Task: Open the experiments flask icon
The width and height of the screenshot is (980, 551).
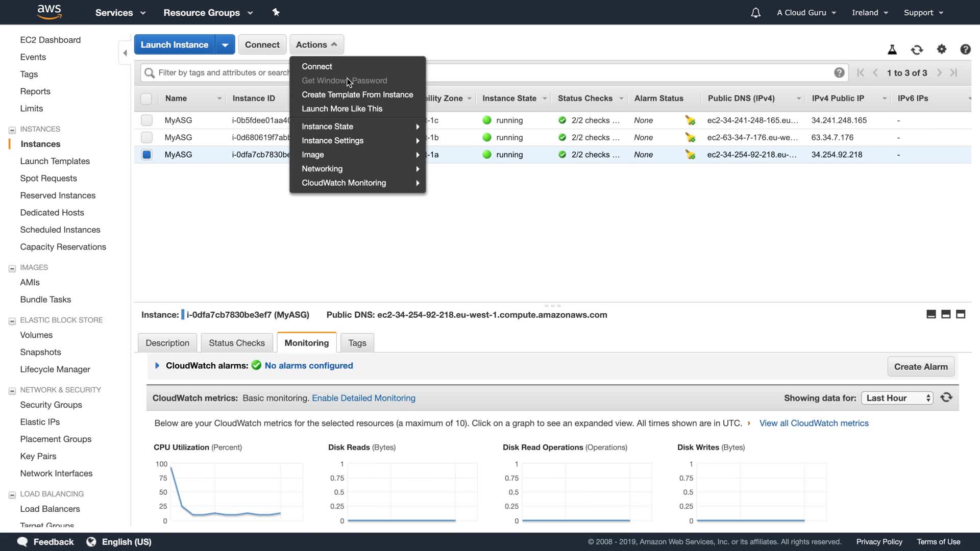Action: click(892, 49)
